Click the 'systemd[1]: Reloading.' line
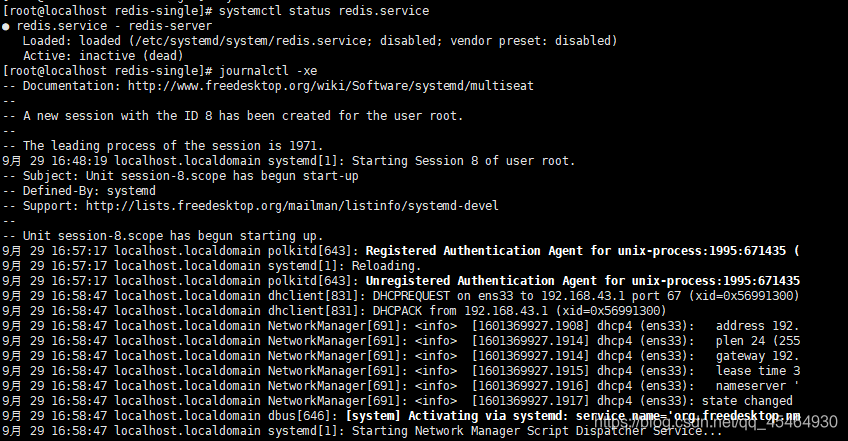Image resolution: width=848 pixels, height=441 pixels. 211,266
